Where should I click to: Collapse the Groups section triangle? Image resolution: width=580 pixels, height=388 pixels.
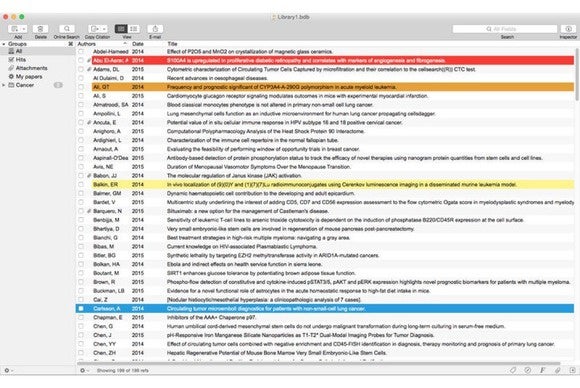4,44
